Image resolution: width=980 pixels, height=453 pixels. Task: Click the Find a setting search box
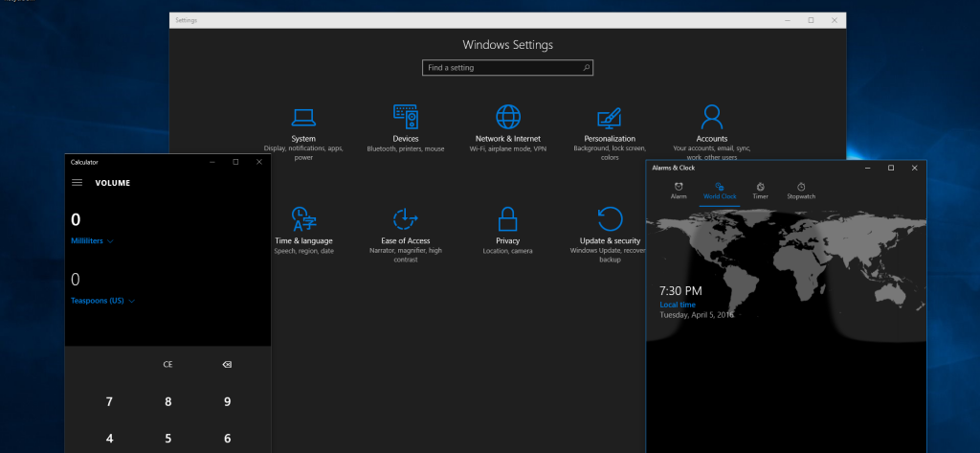[x=507, y=68]
